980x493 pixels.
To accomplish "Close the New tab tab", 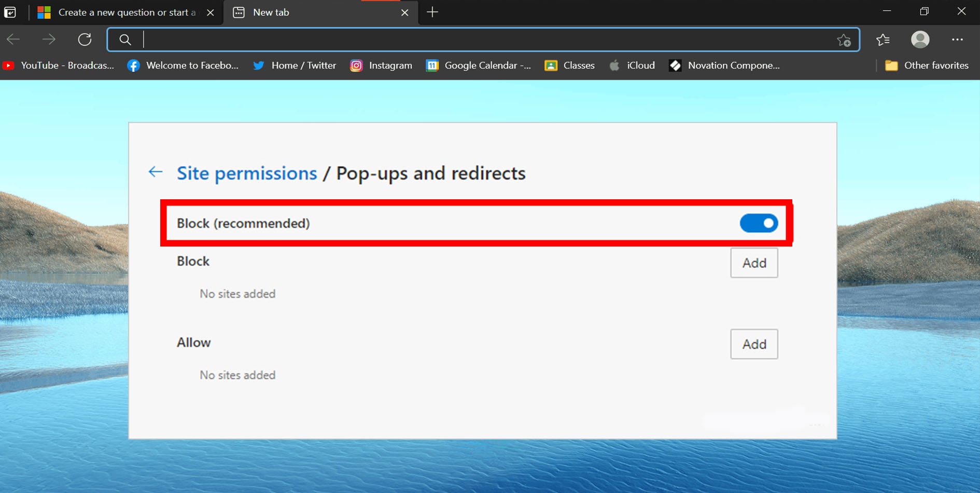I will coord(405,12).
